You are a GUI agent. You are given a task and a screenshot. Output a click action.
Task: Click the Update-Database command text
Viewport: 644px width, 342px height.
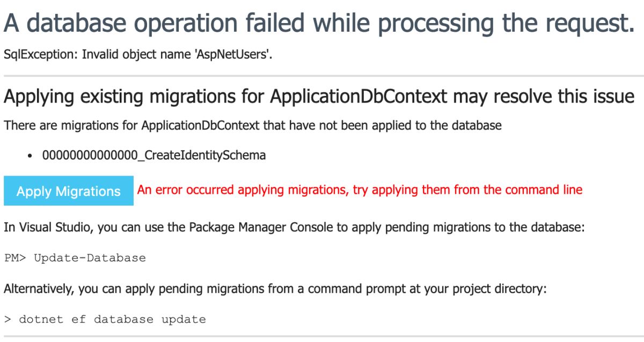(x=90, y=258)
